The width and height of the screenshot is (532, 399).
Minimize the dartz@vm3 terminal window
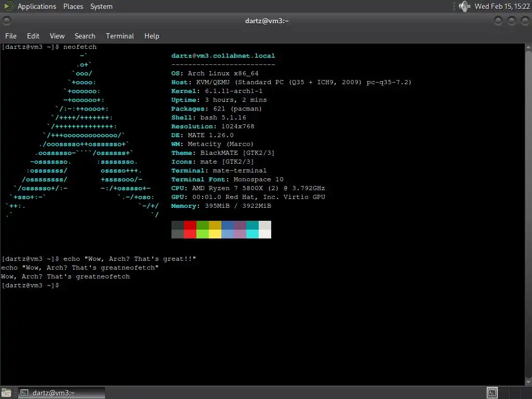[x=498, y=21]
